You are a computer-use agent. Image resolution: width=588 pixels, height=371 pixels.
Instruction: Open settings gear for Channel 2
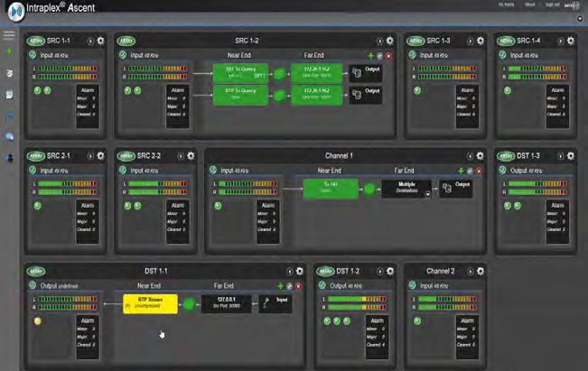(x=481, y=271)
